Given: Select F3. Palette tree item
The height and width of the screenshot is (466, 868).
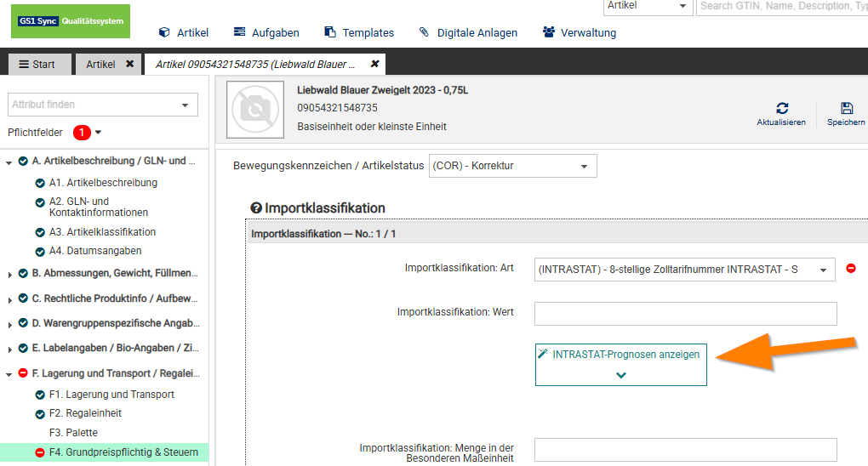Looking at the screenshot, I should tap(73, 433).
